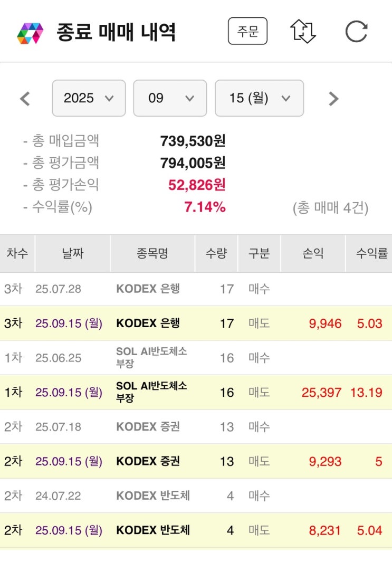
Task: Select the 손익 column header
Action: (313, 253)
